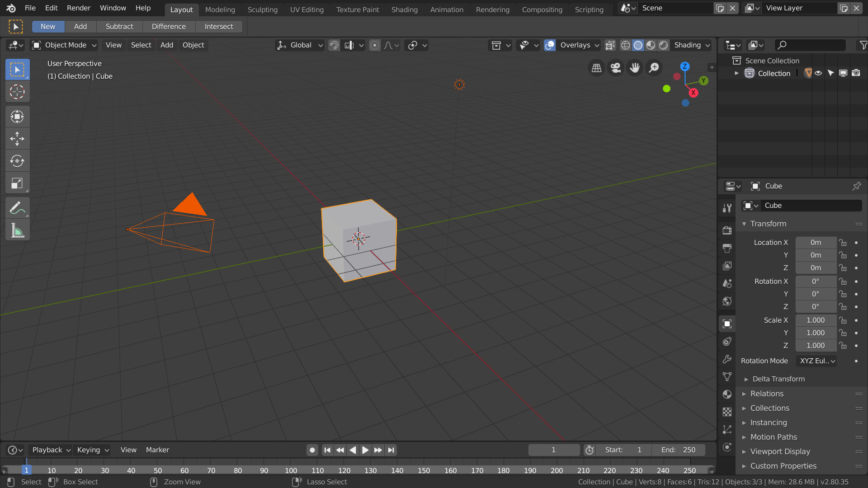This screenshot has height=488, width=868.
Task: Expand the Viewport Display panel
Action: pos(780,452)
